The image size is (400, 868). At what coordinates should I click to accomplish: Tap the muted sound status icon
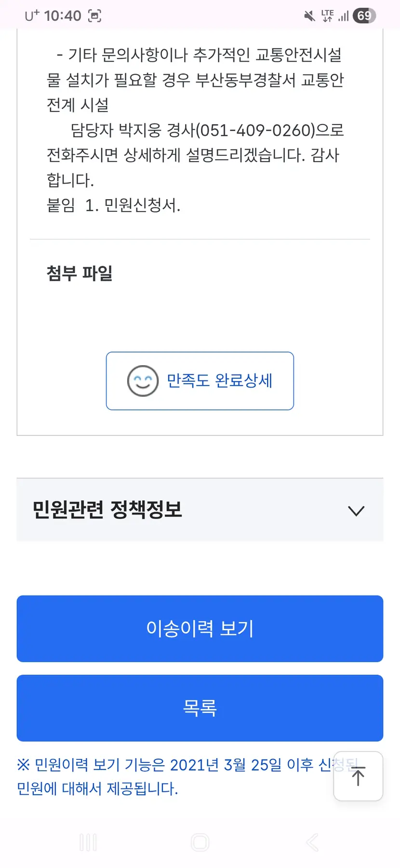309,16
